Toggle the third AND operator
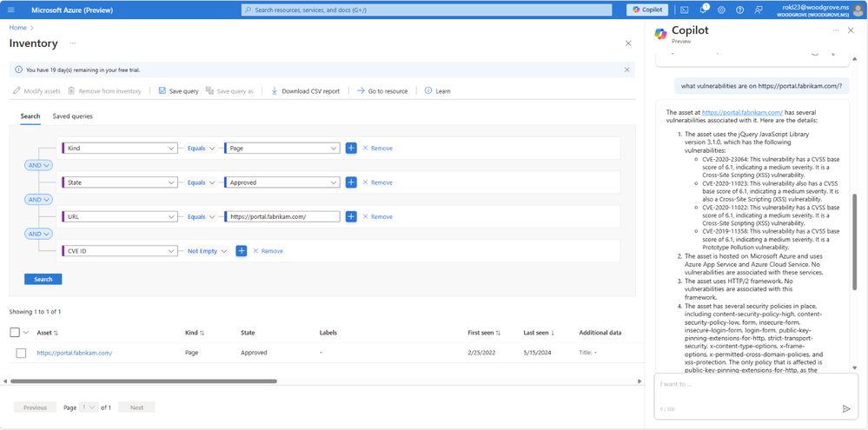Viewport: 868px width, 430px height. click(x=38, y=234)
